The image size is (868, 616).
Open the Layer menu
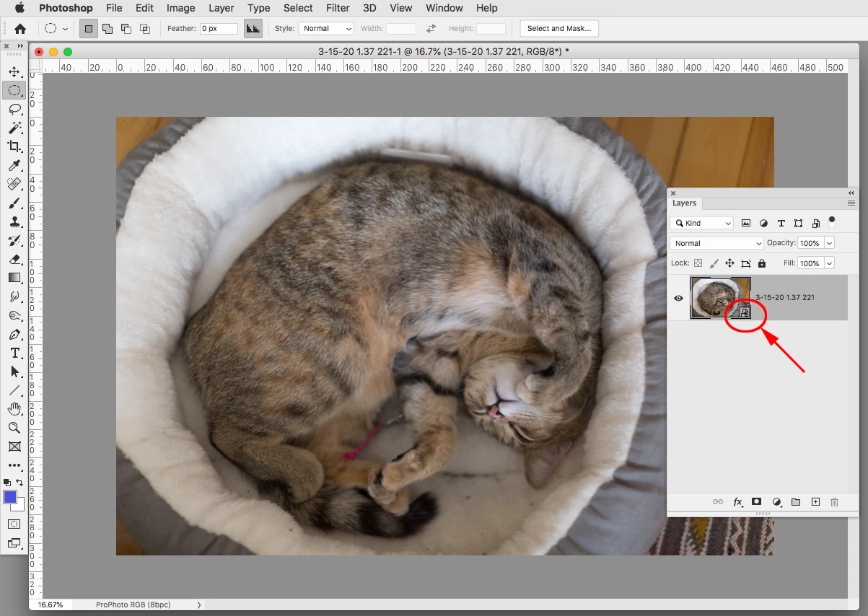[221, 8]
